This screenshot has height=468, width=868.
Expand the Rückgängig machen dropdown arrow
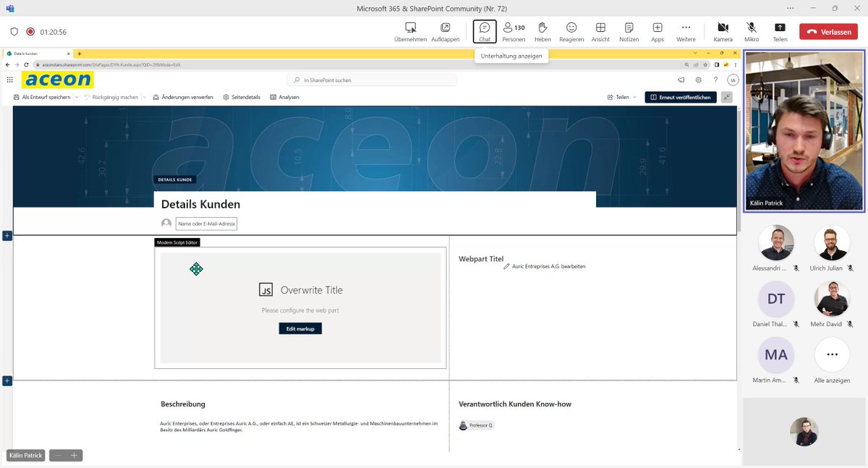pyautogui.click(x=144, y=97)
